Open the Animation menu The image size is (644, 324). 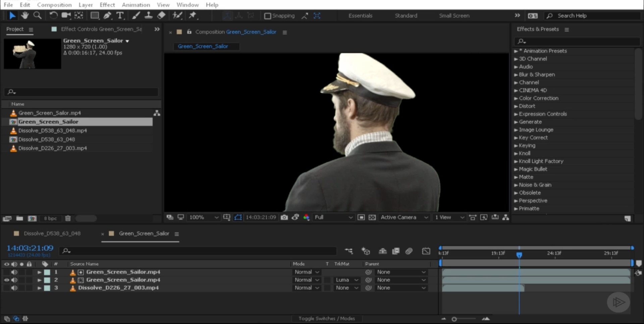pos(136,5)
